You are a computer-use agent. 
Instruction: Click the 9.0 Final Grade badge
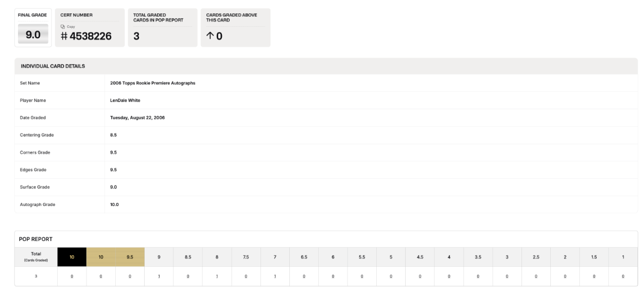click(x=33, y=36)
